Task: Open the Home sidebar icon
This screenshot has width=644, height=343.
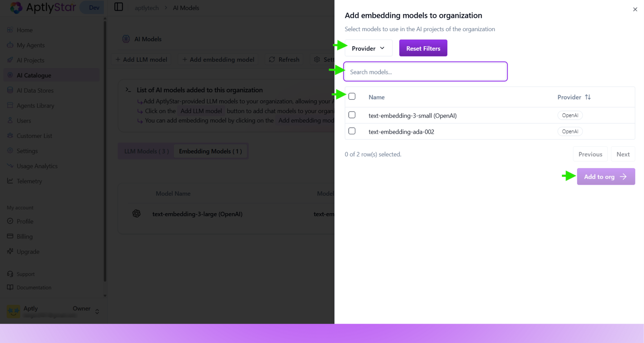Action: 10,30
